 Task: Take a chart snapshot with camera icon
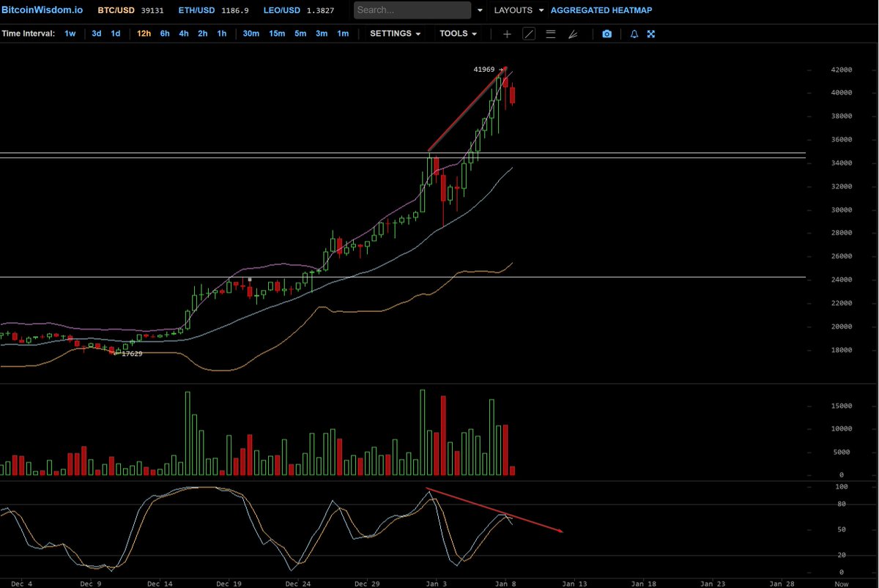(607, 34)
